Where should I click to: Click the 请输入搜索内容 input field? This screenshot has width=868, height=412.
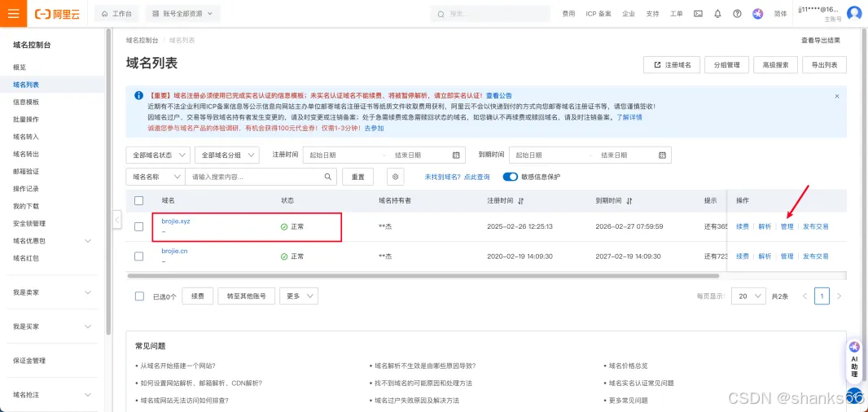pos(254,177)
